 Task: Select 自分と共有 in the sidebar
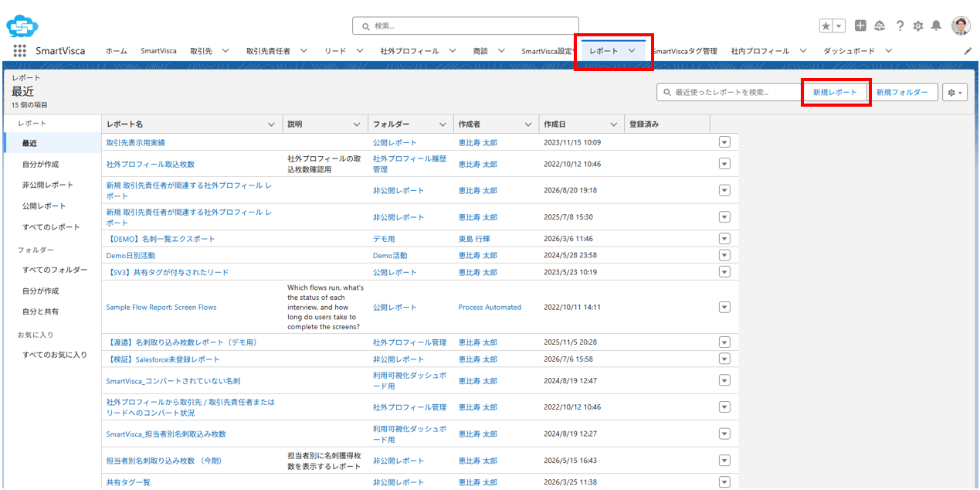pyautogui.click(x=40, y=311)
